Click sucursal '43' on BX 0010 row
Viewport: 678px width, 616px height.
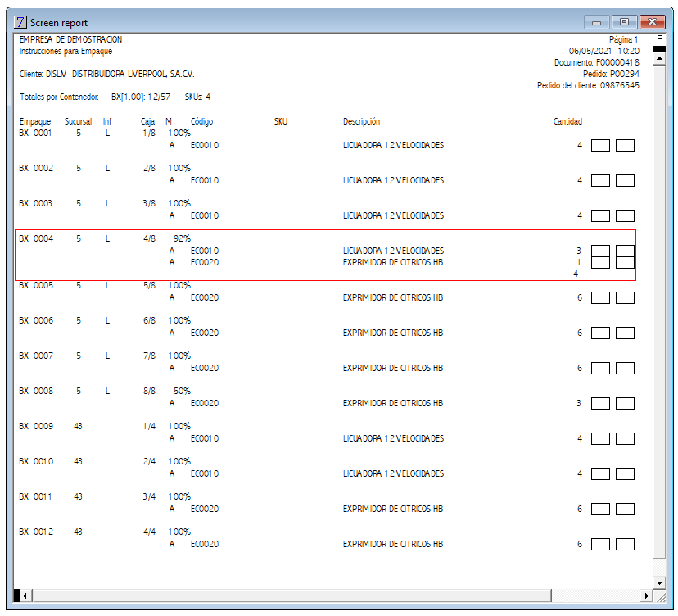coord(78,461)
